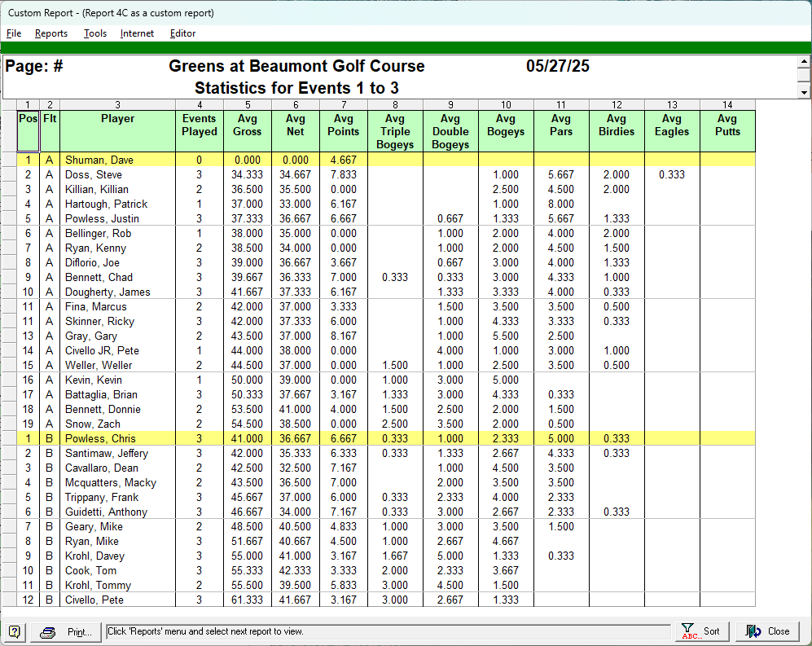Open the Tools menu

95,33
